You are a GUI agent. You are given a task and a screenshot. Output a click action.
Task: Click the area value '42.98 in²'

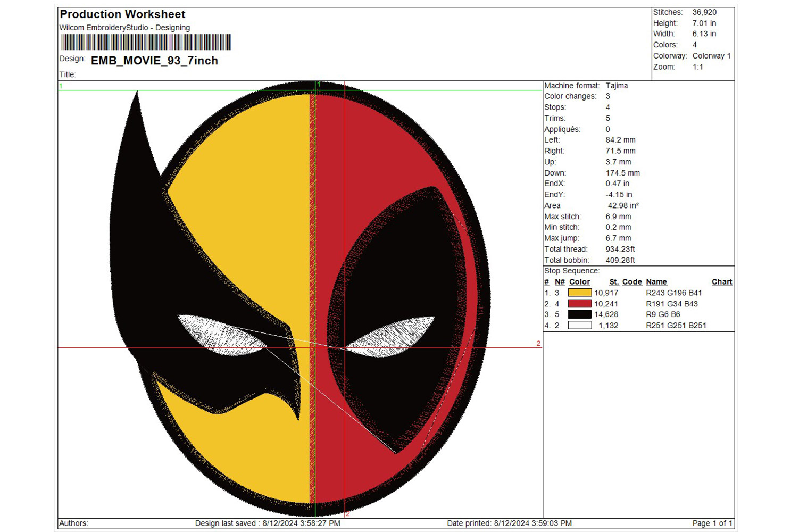[x=623, y=205]
